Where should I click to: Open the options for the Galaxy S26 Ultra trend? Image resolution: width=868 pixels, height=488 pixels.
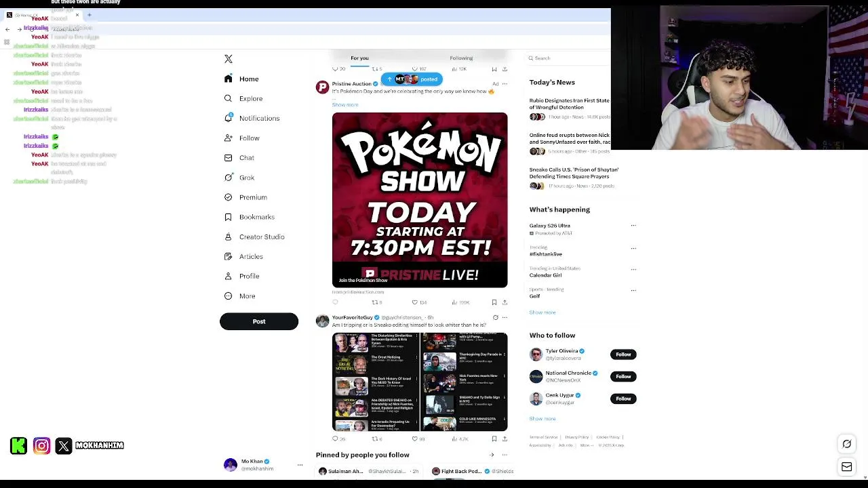pos(633,226)
